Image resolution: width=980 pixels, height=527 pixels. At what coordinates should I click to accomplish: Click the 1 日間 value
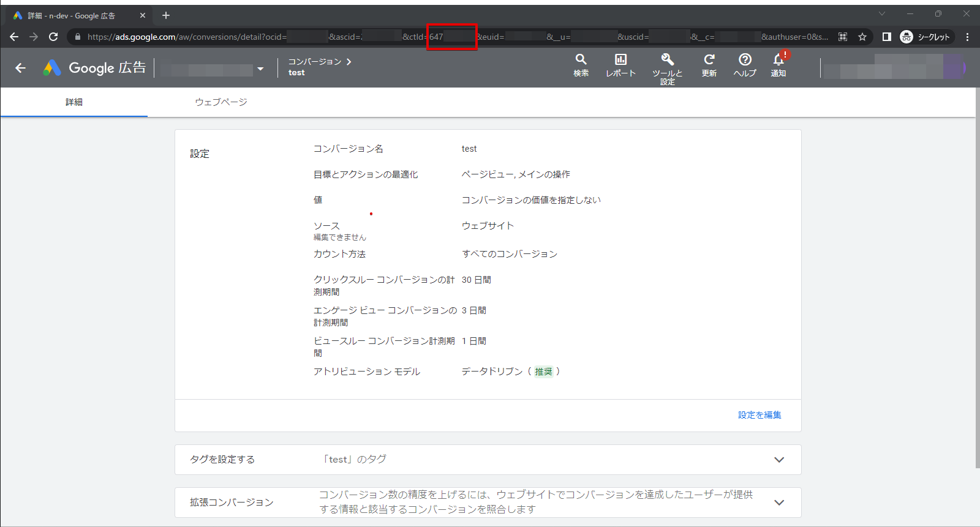474,341
